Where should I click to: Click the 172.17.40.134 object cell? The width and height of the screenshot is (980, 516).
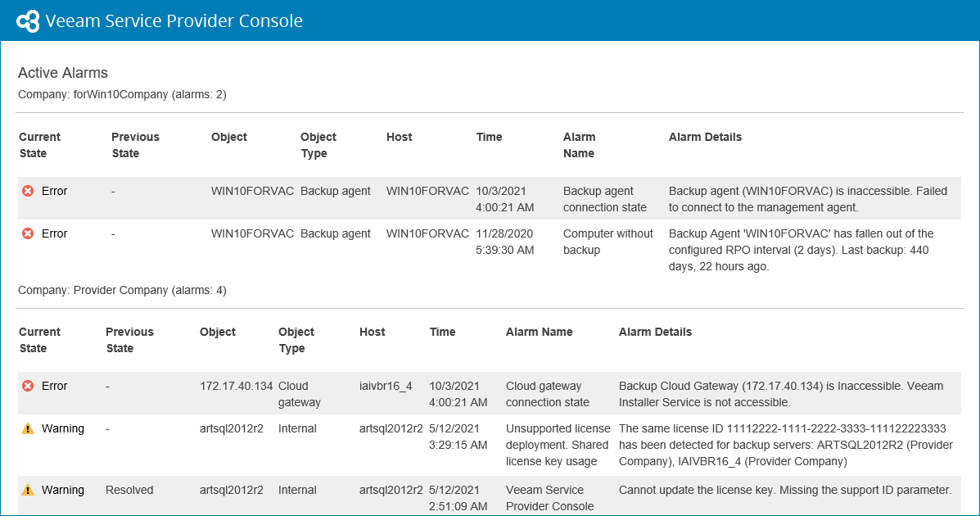pyautogui.click(x=236, y=386)
